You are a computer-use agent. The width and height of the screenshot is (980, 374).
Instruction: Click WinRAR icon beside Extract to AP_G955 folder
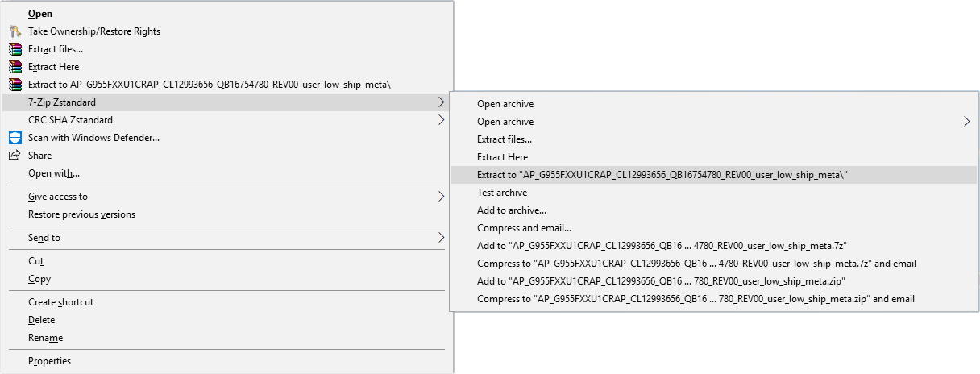15,85
